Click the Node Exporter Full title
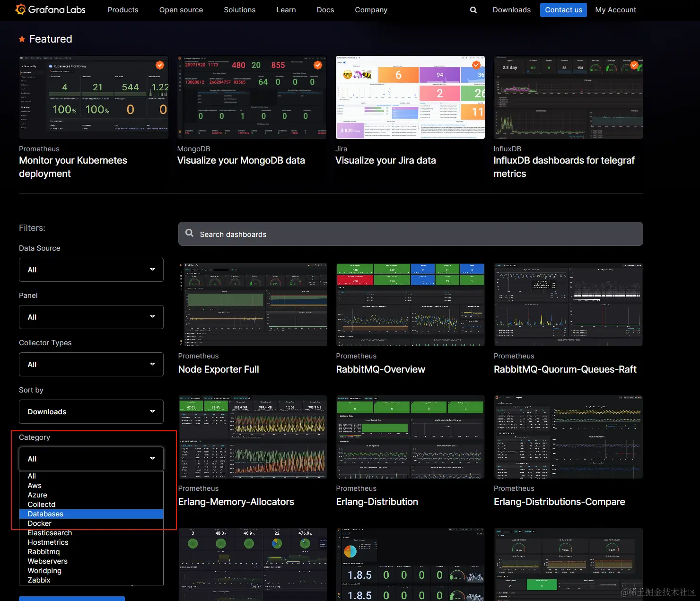Screen dimensions: 700x601 (x=219, y=369)
